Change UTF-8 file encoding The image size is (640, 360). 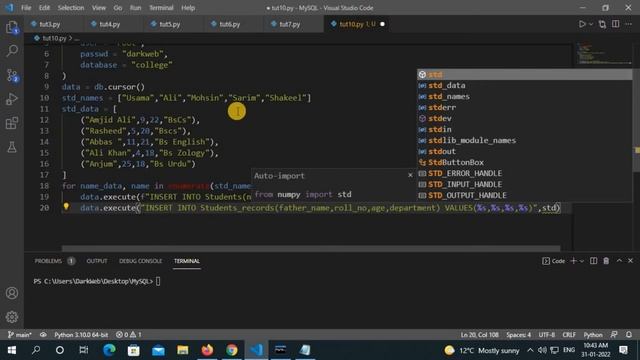(x=547, y=335)
